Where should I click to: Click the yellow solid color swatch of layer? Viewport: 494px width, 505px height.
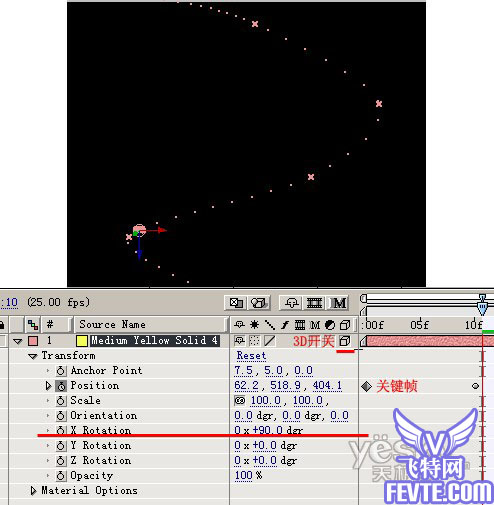82,341
